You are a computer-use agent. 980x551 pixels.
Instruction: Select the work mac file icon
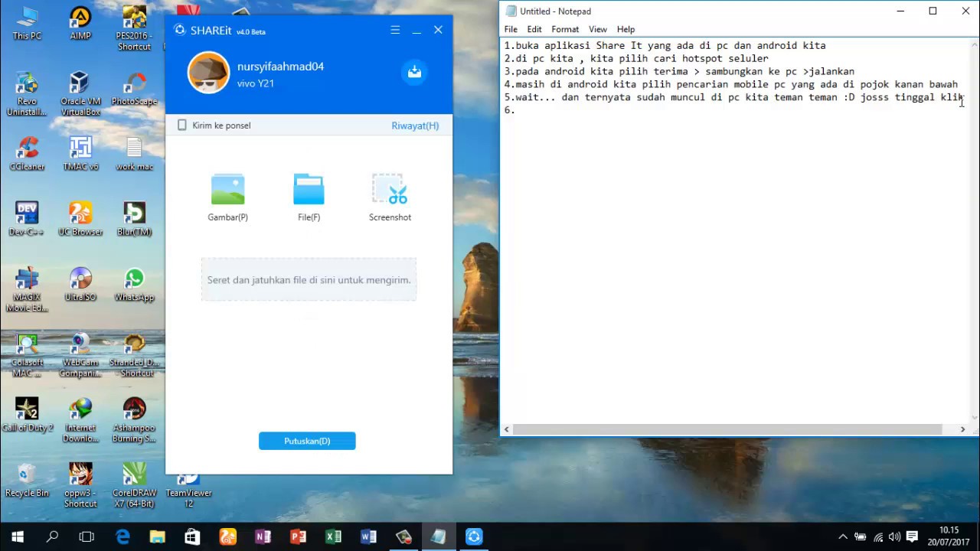[134, 154]
